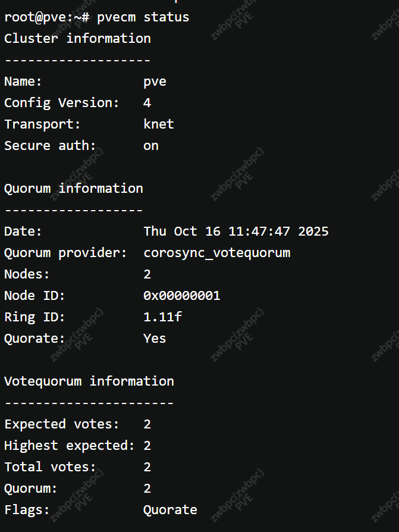Click the value next to Nodes
This screenshot has width=399, height=532.
pos(147,274)
